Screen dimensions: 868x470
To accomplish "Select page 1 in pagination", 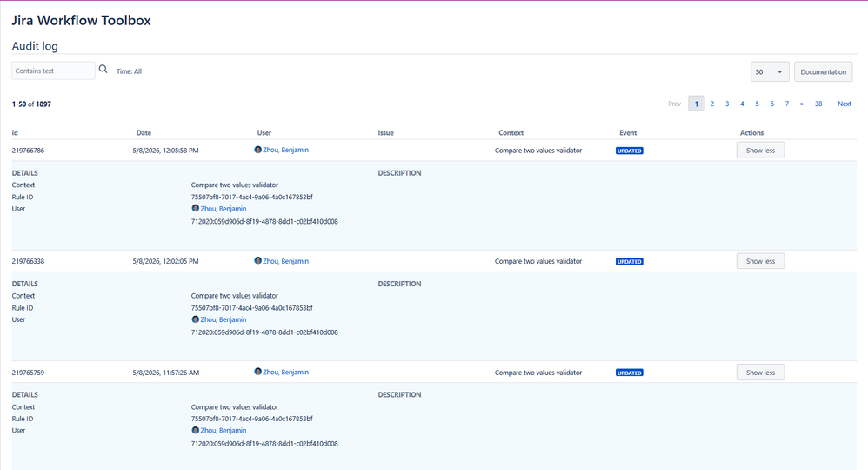I will click(x=697, y=104).
